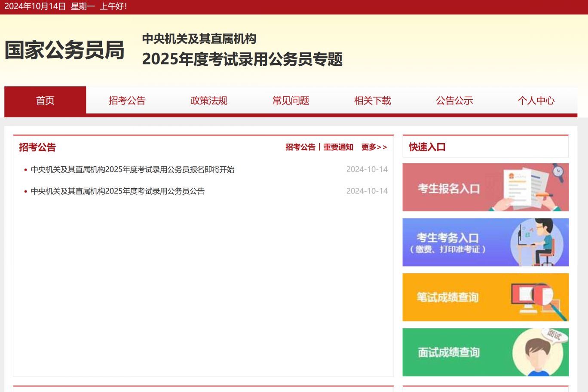Expand the list with 更多>> link

point(374,147)
